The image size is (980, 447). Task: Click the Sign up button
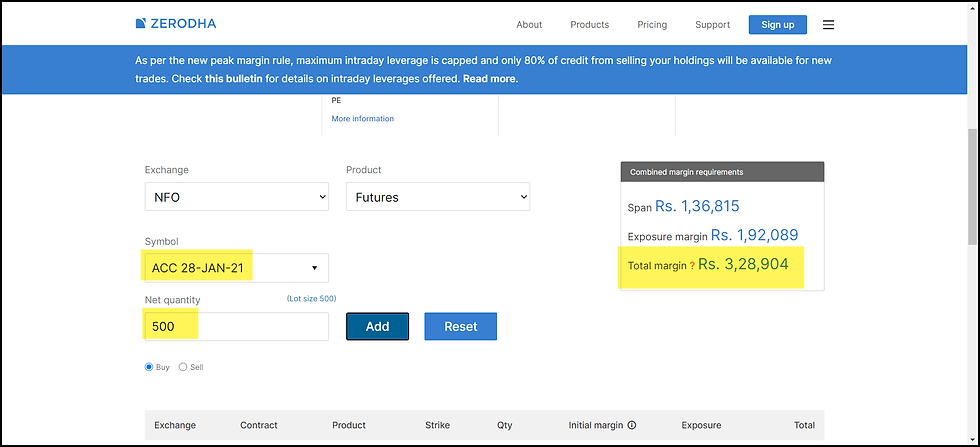tap(778, 25)
